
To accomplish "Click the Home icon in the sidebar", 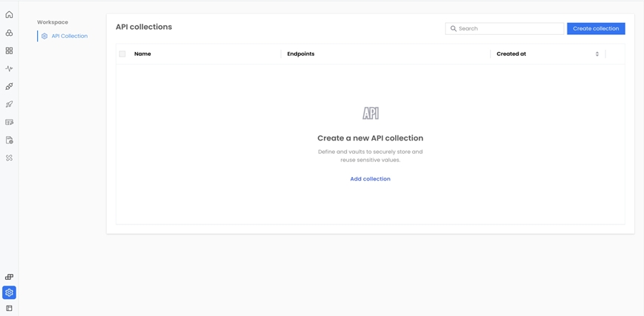I will tap(9, 15).
